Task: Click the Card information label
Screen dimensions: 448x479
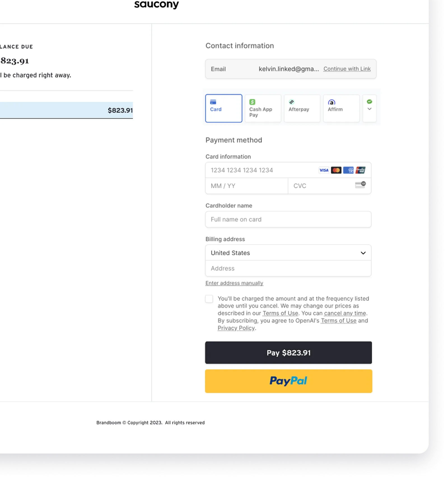Action: (x=228, y=157)
